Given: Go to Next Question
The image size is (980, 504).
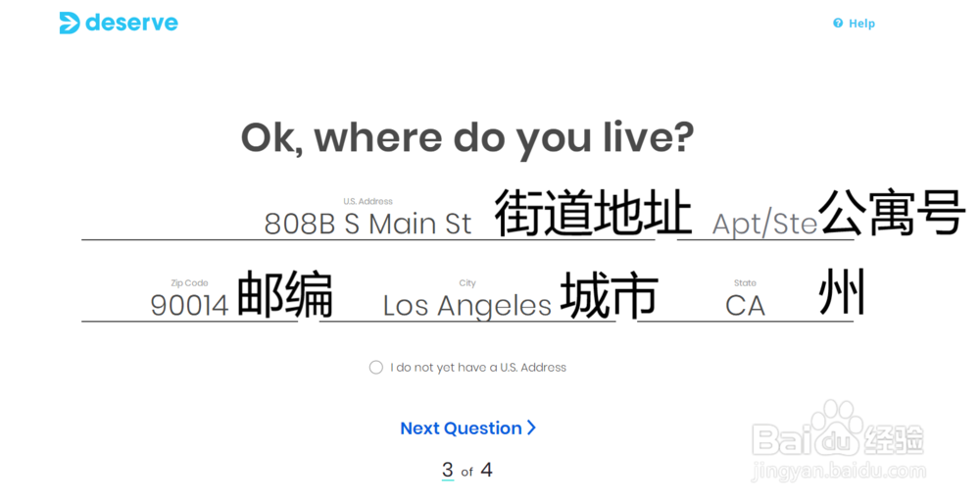Looking at the screenshot, I should [x=461, y=428].
